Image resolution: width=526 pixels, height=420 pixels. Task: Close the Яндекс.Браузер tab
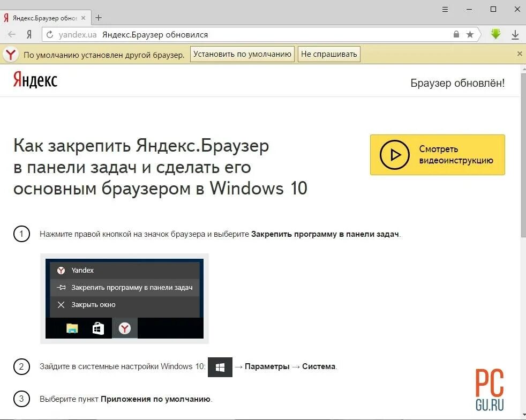[83, 18]
